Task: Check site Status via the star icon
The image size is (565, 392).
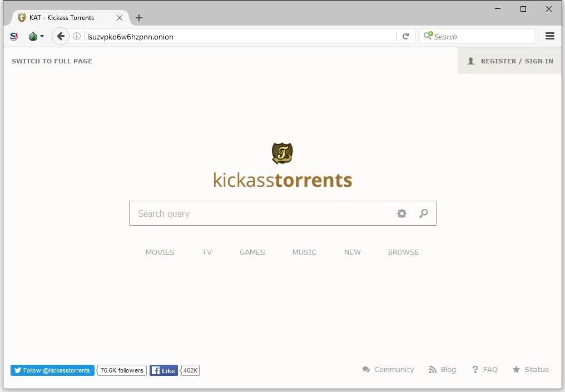Action: click(x=517, y=369)
